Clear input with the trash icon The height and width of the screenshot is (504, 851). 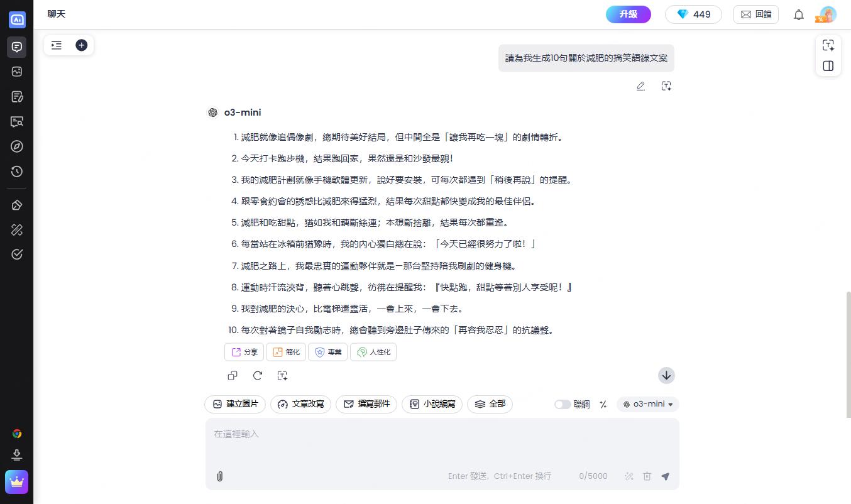click(x=647, y=476)
